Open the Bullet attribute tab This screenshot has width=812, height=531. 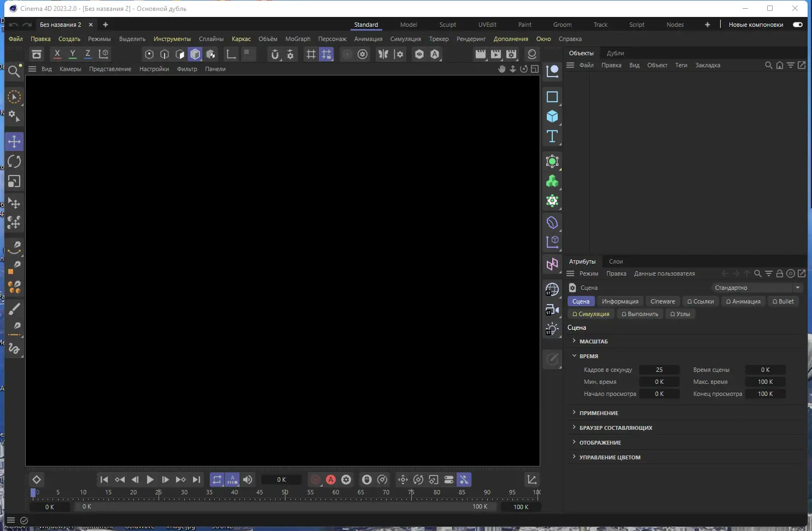click(x=783, y=301)
